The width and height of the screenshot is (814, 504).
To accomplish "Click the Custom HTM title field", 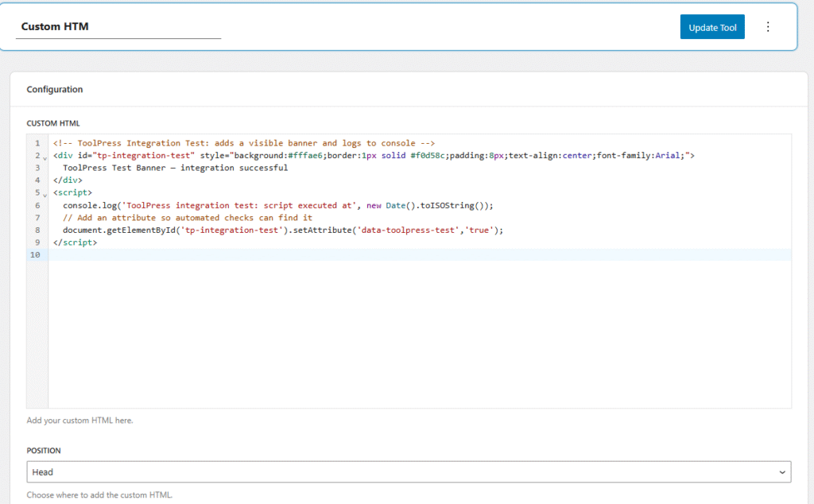I will click(118, 26).
